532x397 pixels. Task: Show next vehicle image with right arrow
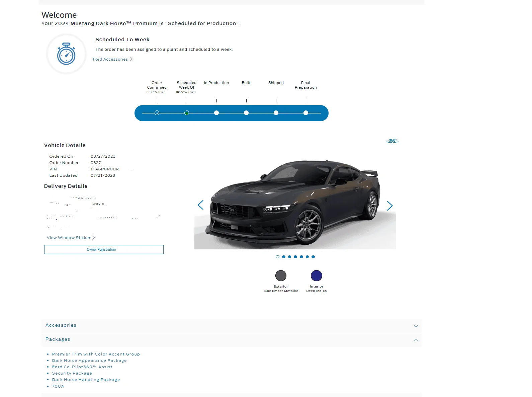(x=390, y=206)
